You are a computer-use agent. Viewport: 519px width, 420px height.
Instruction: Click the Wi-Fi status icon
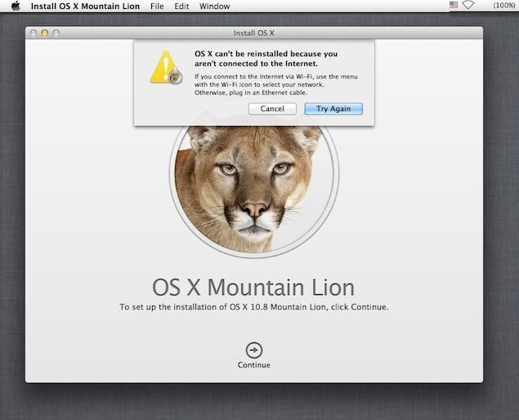(468, 6)
